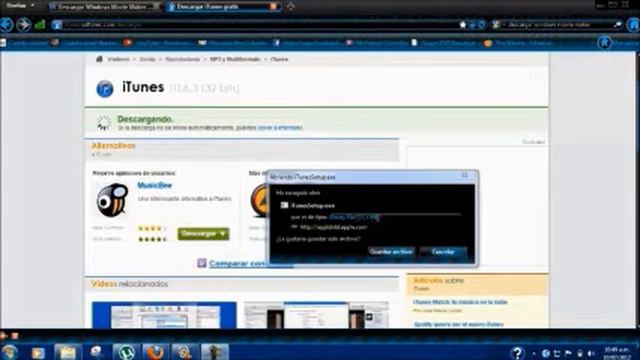Show hidden tray icons arrow
The height and width of the screenshot is (360, 640).
[x=534, y=353]
